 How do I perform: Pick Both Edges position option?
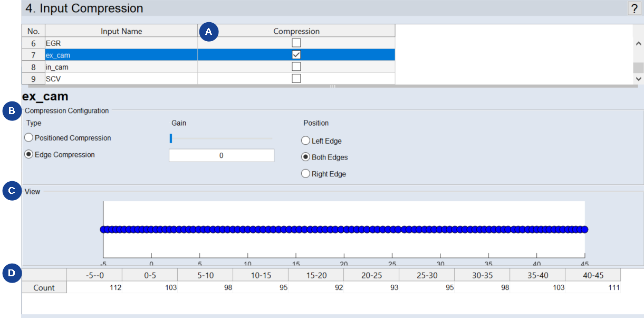tap(305, 157)
